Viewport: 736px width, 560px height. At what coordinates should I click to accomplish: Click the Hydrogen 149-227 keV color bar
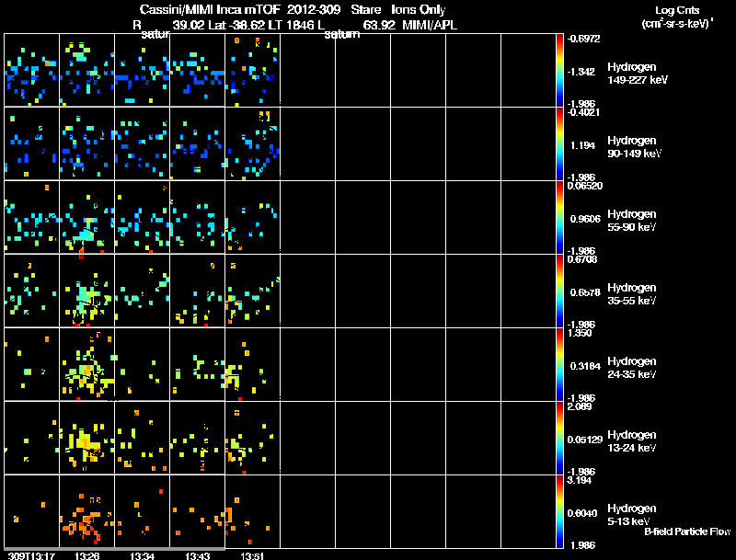tap(559, 70)
